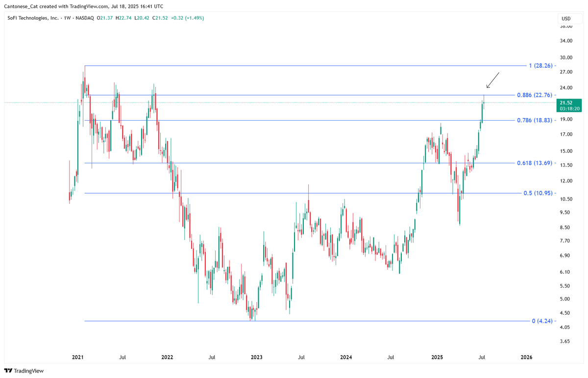Select the Fibonacci label 0.618 (13.69)
This screenshot has height=378, width=588.
click(x=535, y=163)
